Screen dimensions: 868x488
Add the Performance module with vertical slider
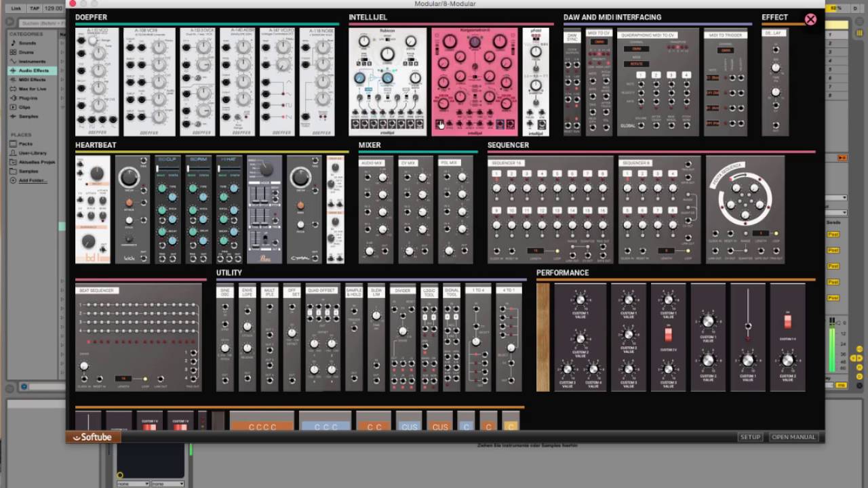[748, 338]
